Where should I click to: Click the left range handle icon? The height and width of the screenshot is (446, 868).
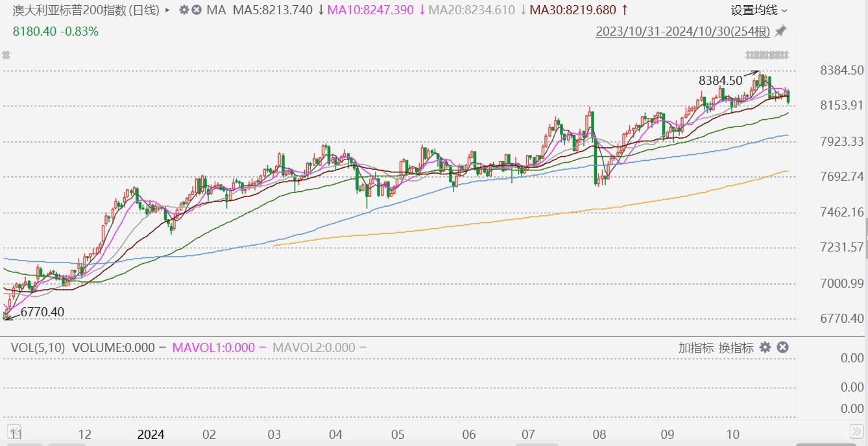[6, 54]
